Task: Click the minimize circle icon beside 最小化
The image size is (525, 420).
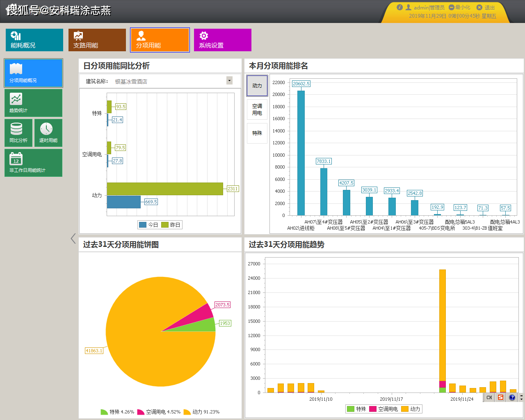Action: coord(451,7)
